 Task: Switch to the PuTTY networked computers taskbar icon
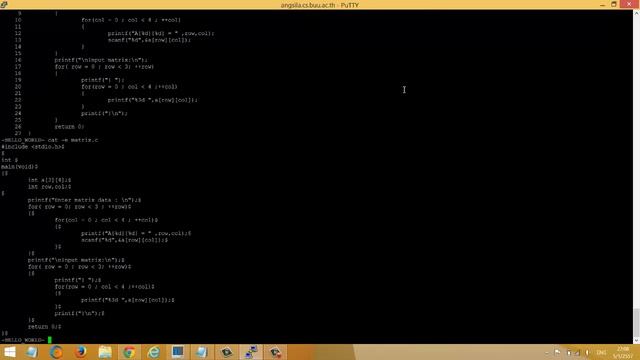pyautogui.click(x=251, y=352)
